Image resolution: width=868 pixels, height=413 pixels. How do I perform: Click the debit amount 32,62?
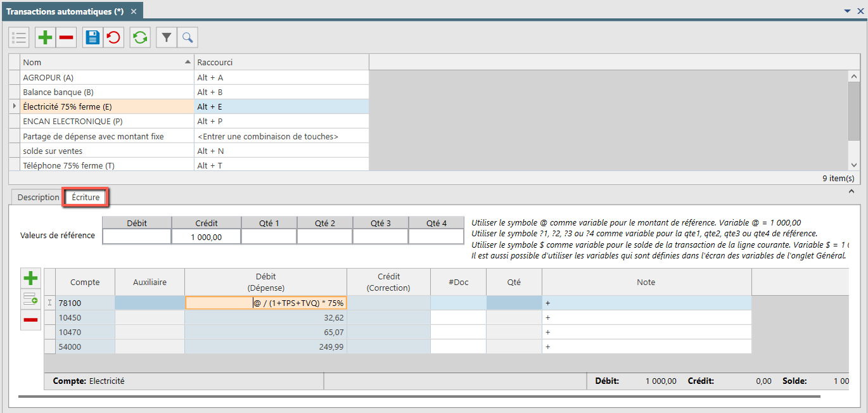click(265, 317)
